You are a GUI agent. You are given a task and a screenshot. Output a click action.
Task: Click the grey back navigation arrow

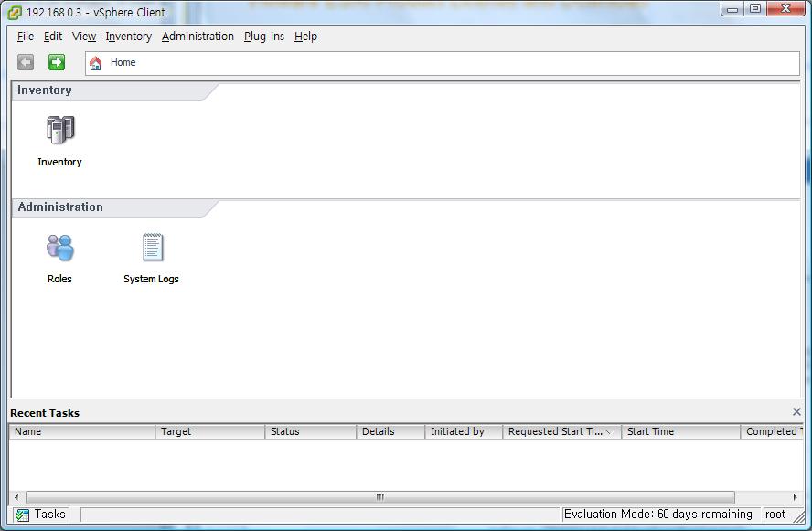[26, 62]
